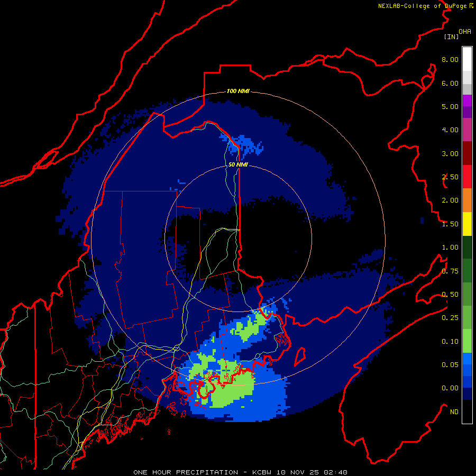476x476 pixels.
Task: Select the bright magenta legend swatch
Action: tap(467, 100)
